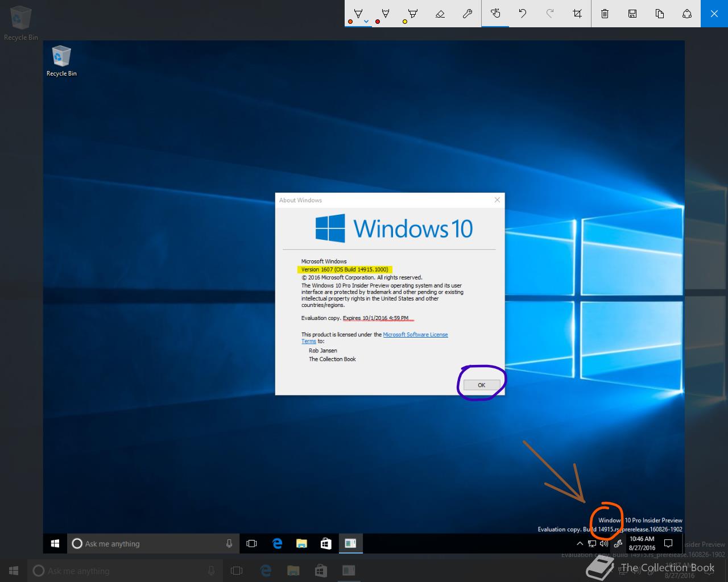Copy the sketch to clipboard
The width and height of the screenshot is (728, 582).
click(660, 14)
